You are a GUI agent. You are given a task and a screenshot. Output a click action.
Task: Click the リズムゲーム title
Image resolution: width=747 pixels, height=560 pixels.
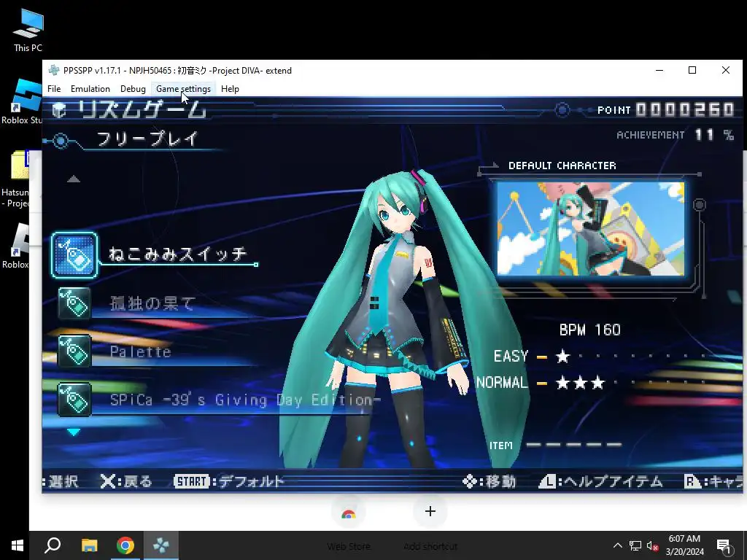(x=142, y=110)
